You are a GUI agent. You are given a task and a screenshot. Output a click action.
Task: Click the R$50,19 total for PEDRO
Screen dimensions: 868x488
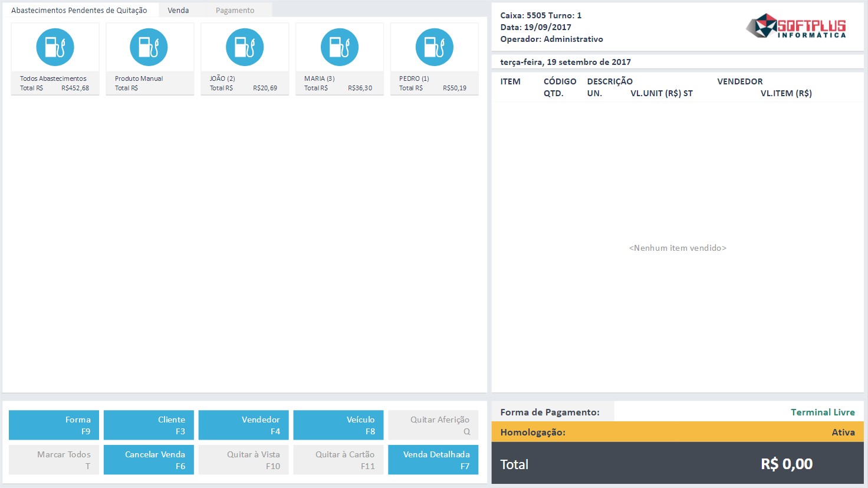[455, 88]
